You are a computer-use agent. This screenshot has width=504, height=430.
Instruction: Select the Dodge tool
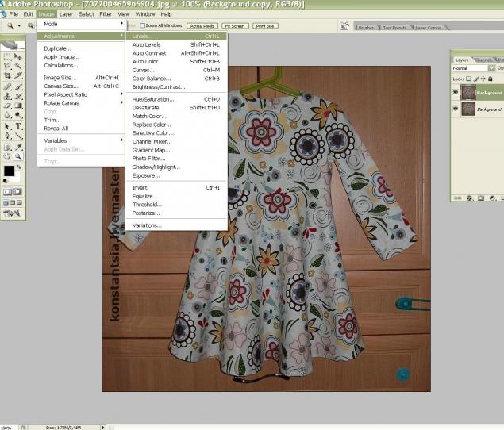[x=18, y=115]
